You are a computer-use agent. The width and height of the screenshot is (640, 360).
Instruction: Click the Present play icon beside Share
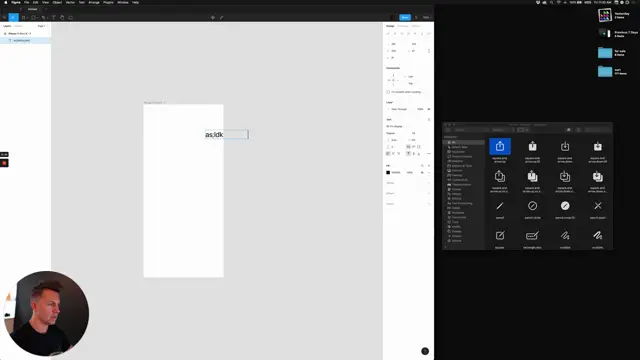click(416, 18)
